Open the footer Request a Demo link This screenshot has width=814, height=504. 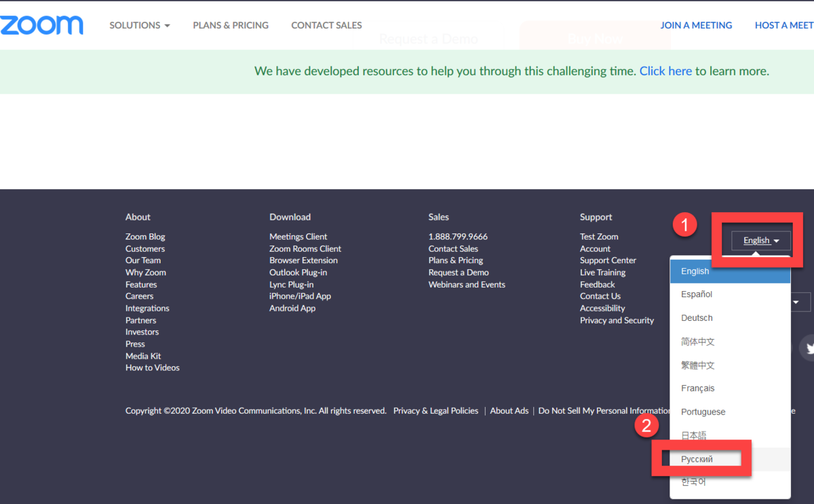click(x=459, y=273)
